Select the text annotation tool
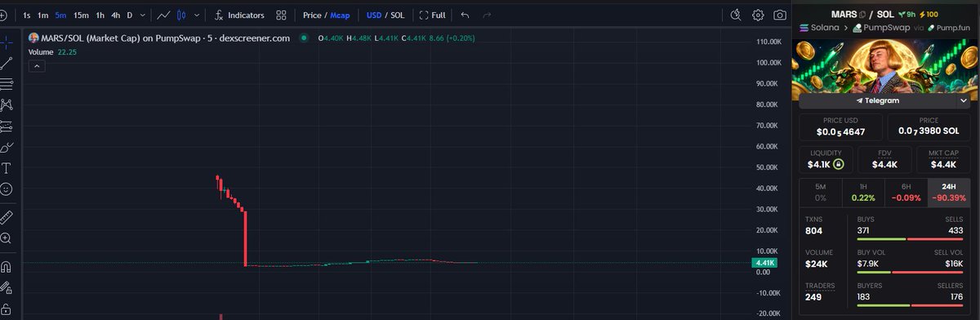980x320 pixels. [7, 168]
